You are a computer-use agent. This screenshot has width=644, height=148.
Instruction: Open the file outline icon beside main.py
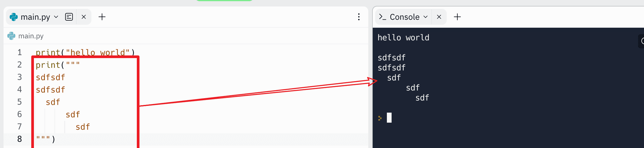click(69, 17)
